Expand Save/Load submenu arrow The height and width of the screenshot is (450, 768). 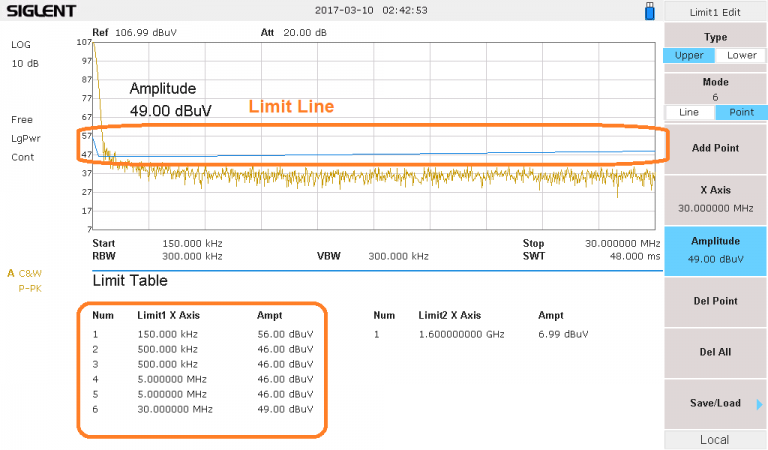pos(759,403)
